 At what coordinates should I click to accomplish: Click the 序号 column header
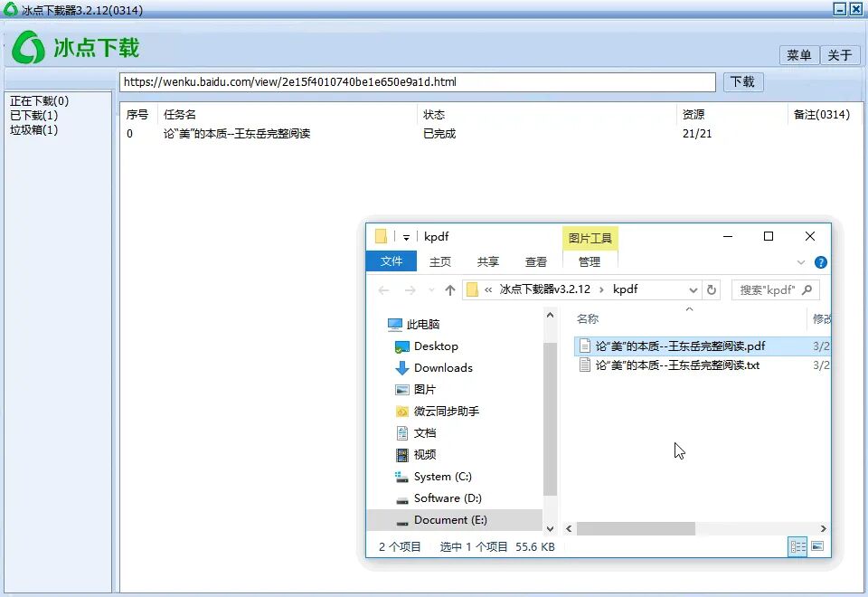tap(137, 115)
